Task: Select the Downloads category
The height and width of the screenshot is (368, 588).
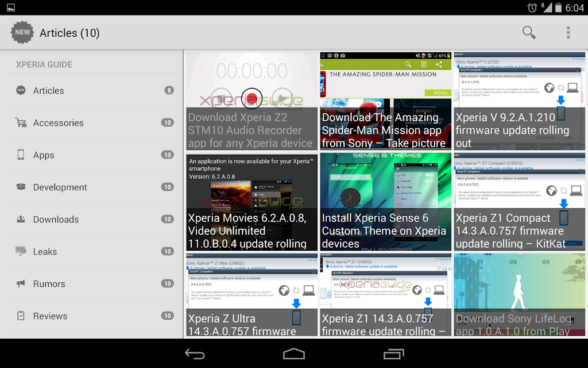Action: tap(92, 219)
